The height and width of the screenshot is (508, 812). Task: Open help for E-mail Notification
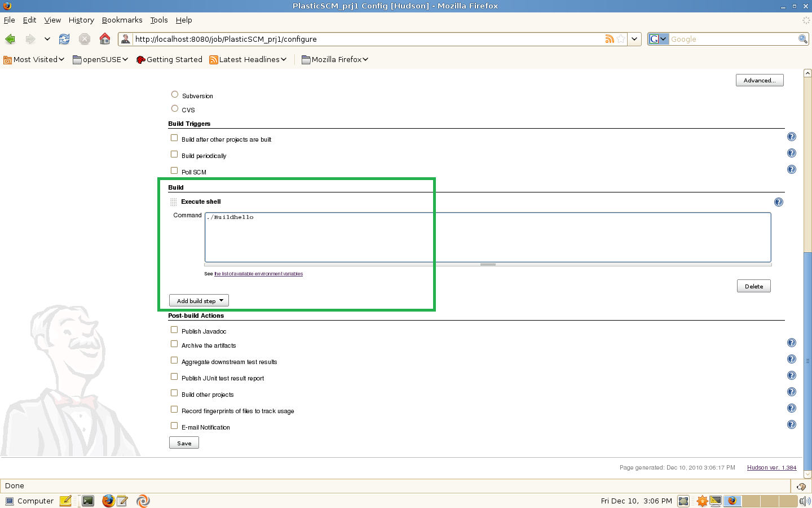point(792,424)
